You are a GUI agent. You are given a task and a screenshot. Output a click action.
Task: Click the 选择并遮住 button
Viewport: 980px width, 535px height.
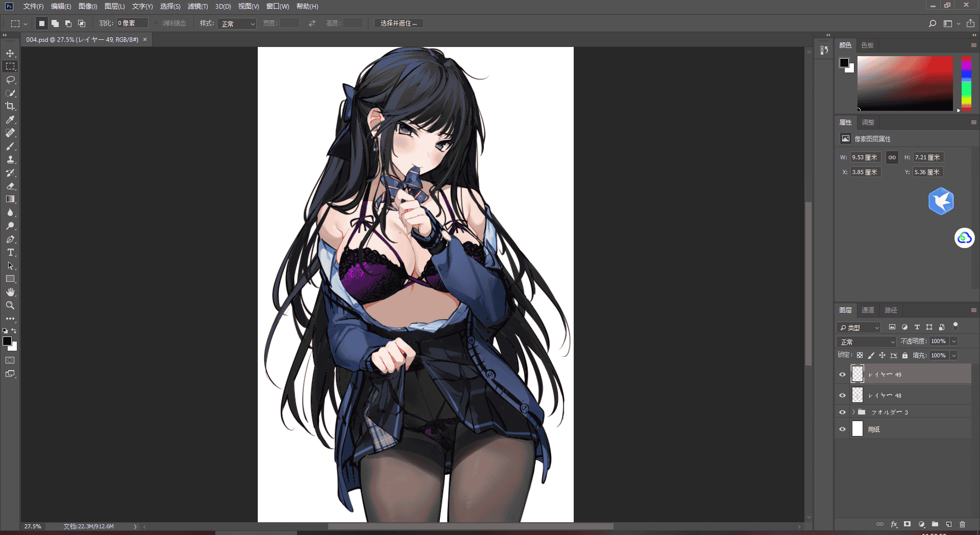coord(399,23)
